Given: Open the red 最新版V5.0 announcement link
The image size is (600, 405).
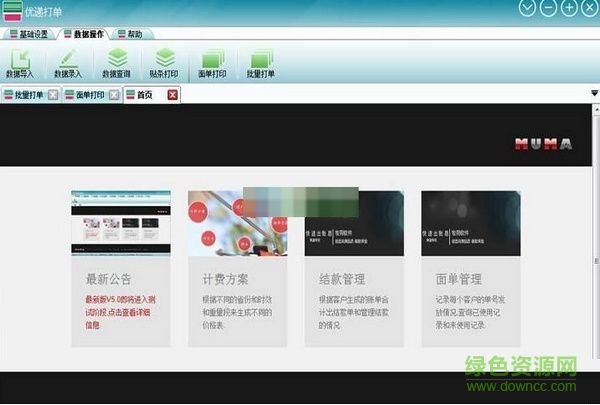Looking at the screenshot, I should [121, 312].
